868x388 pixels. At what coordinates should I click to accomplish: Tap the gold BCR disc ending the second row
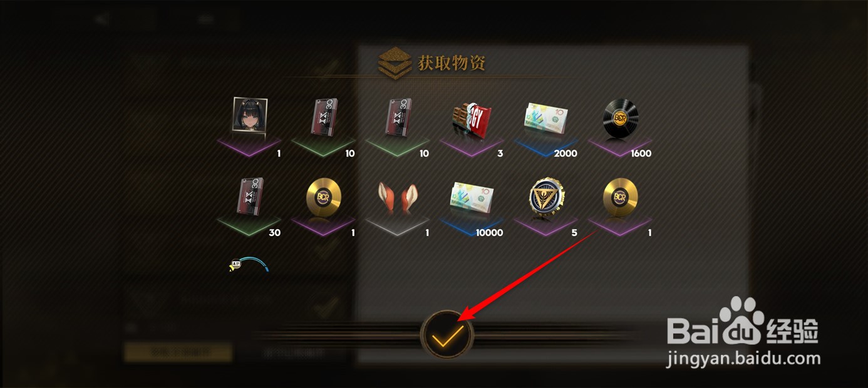click(621, 197)
